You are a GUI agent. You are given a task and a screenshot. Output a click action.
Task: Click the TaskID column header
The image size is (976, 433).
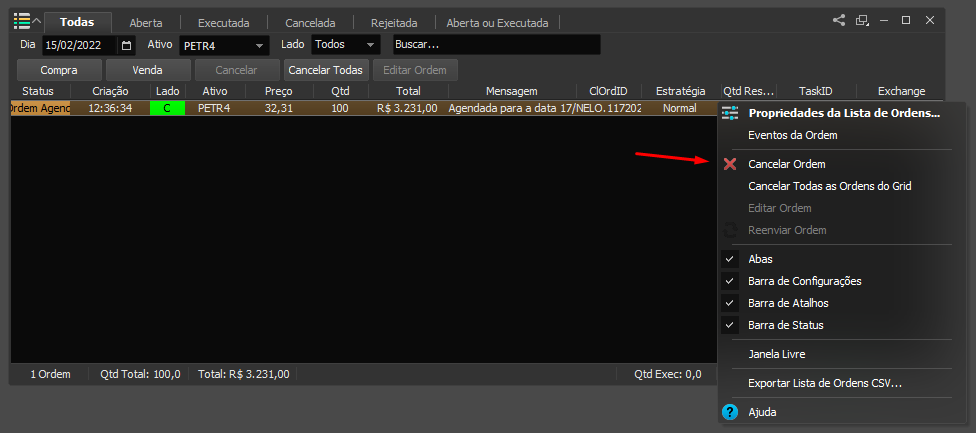pos(816,91)
